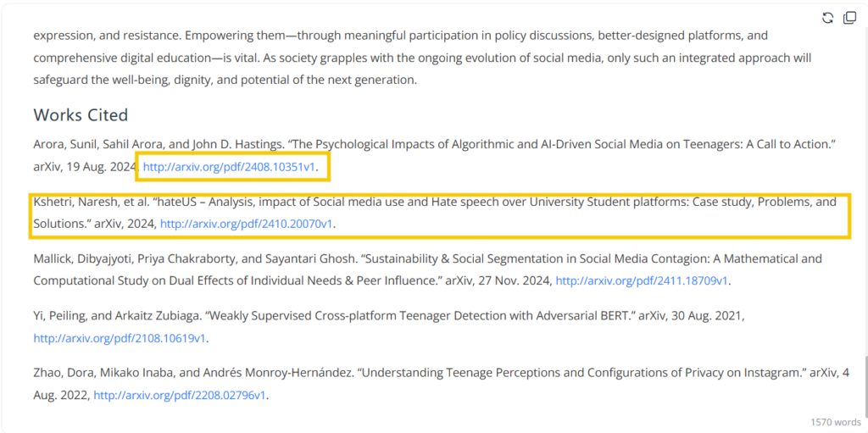Visit the arxiv.org/pdf/2108.10619v1 link
The width and height of the screenshot is (868, 433).
point(120,338)
